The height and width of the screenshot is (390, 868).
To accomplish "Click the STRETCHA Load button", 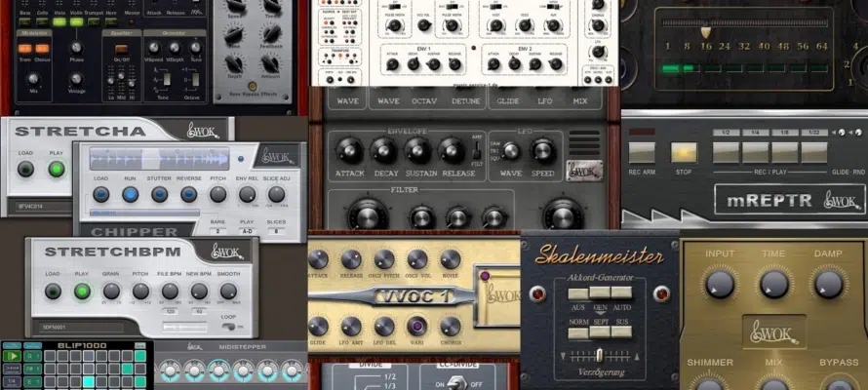I will (x=25, y=169).
